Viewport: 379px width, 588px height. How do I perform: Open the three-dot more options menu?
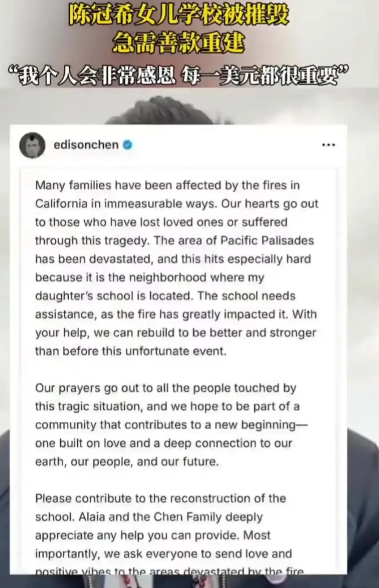(x=328, y=145)
